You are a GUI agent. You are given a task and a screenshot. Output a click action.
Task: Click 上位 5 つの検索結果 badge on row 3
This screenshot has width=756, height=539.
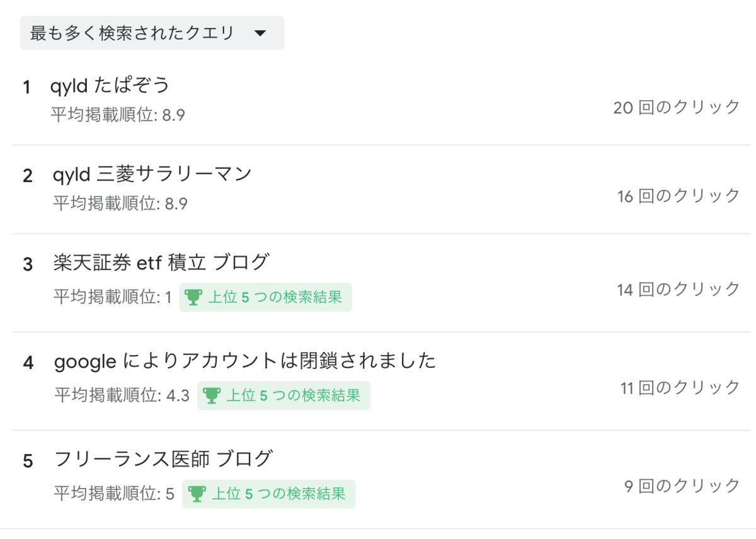(265, 297)
